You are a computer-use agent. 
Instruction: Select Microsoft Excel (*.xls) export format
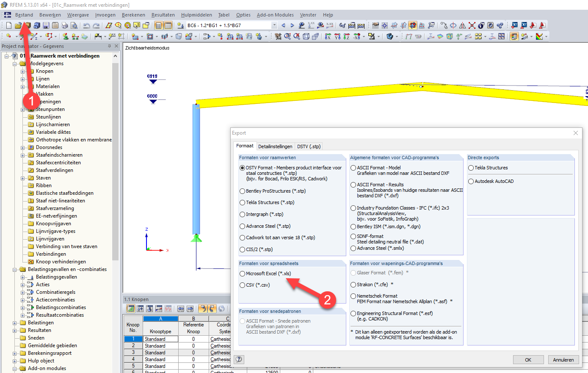(242, 273)
